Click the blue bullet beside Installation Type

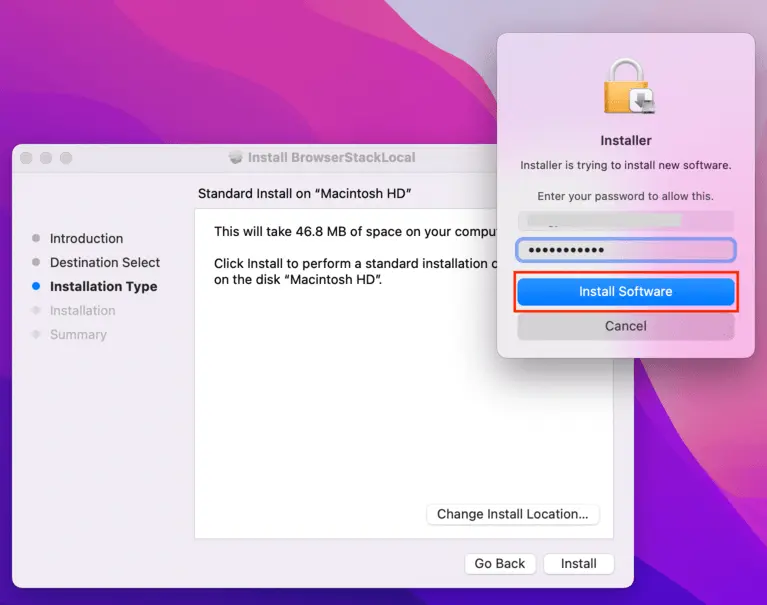[36, 287]
